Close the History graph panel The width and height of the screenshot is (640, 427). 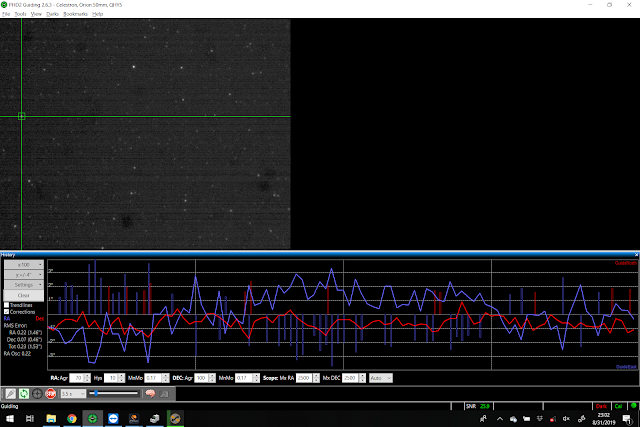636,255
